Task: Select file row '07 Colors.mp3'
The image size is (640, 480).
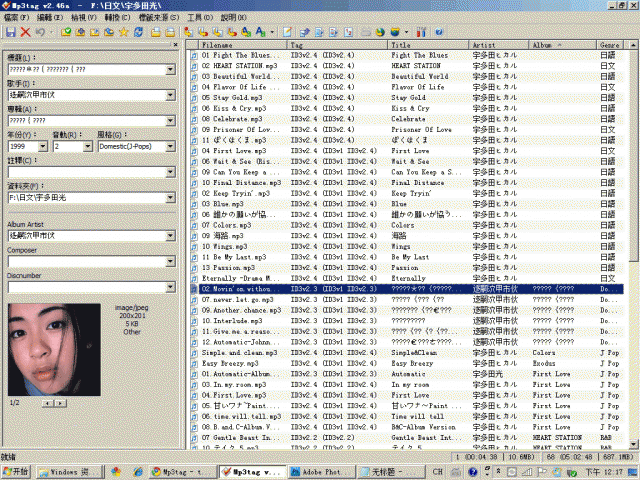Action: point(406,225)
